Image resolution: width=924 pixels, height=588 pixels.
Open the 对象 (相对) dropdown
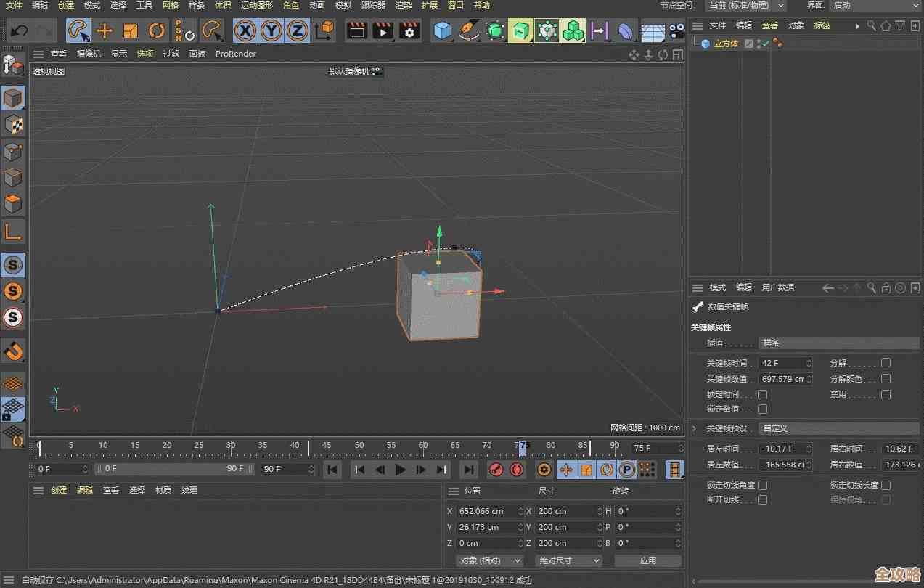tap(490, 560)
